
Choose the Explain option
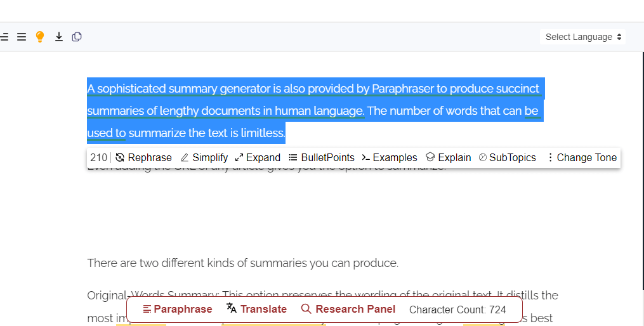(449, 158)
